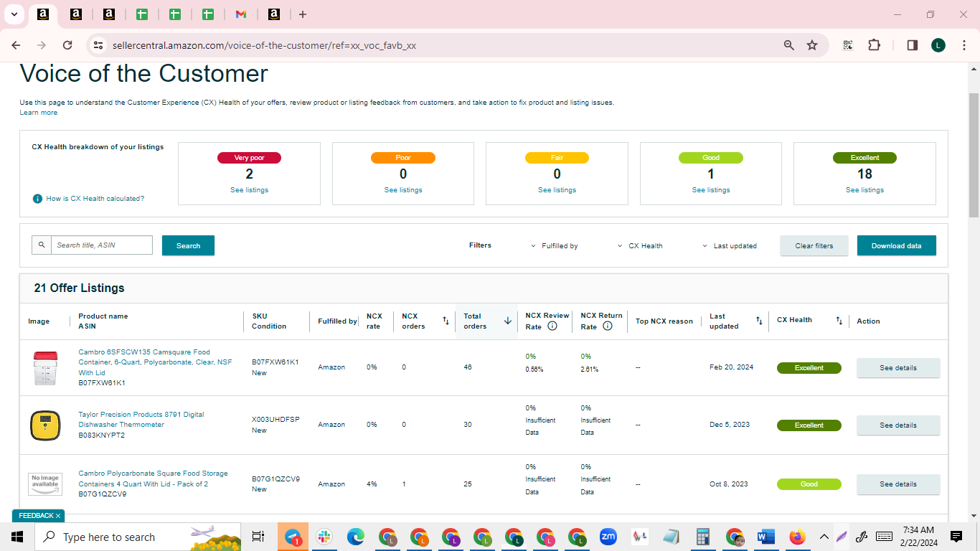
Task: See details for Cambro Pack of 2
Action: (x=898, y=484)
